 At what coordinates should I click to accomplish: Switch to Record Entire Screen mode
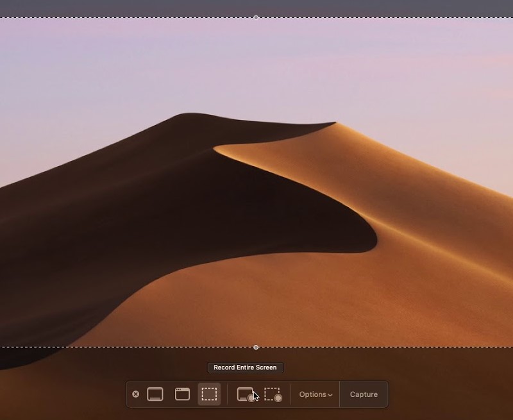[x=246, y=394]
